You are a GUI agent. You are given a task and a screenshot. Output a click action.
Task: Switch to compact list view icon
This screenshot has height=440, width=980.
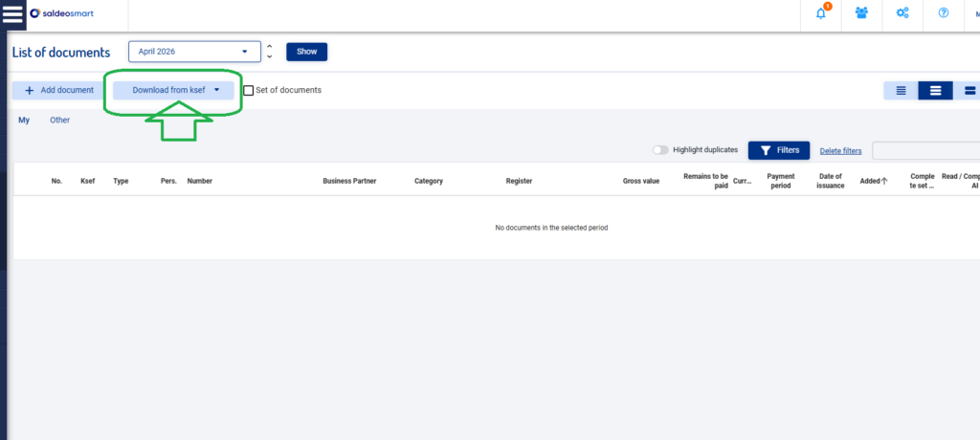tap(901, 91)
